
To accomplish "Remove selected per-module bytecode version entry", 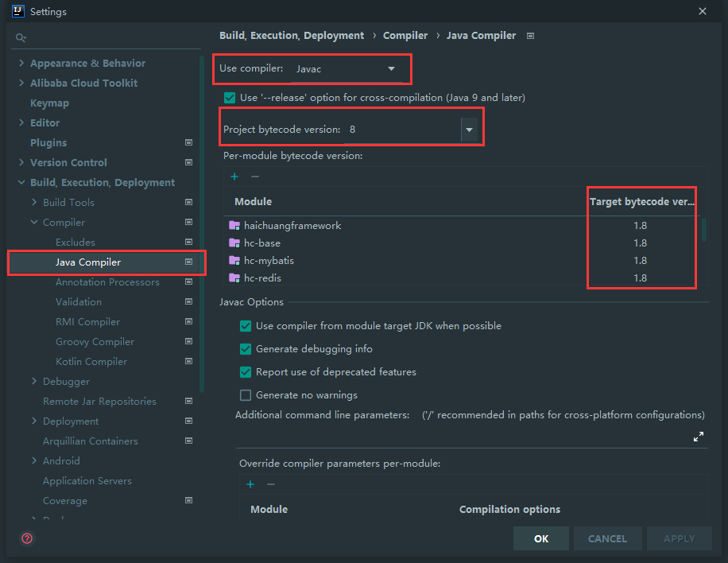I will [x=255, y=177].
